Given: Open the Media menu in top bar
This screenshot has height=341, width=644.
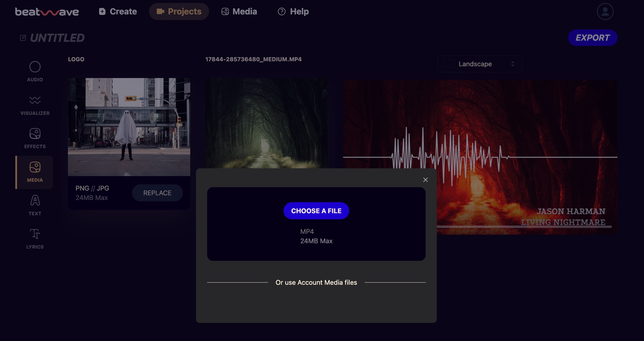Looking at the screenshot, I should coord(239,11).
